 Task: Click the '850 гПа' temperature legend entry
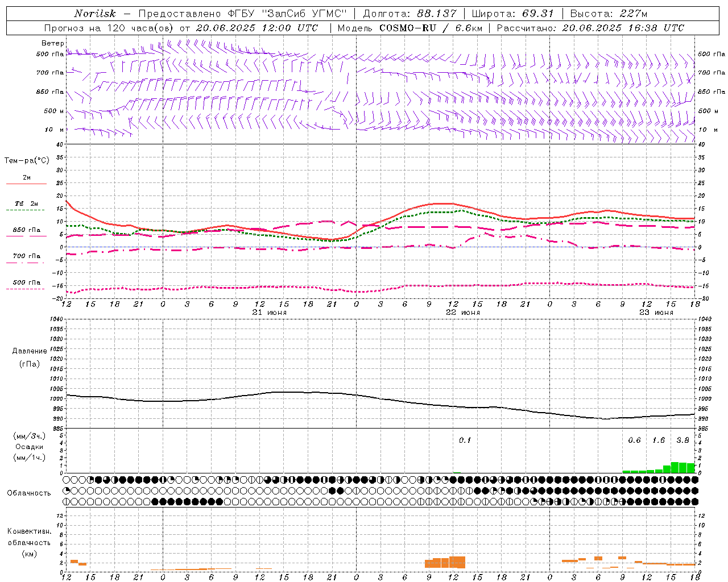[27, 230]
